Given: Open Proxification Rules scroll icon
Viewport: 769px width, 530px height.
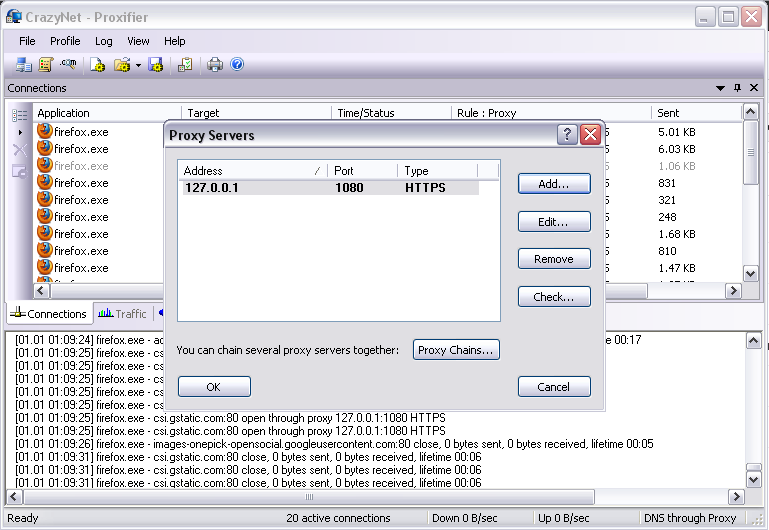Looking at the screenshot, I should (x=46, y=65).
